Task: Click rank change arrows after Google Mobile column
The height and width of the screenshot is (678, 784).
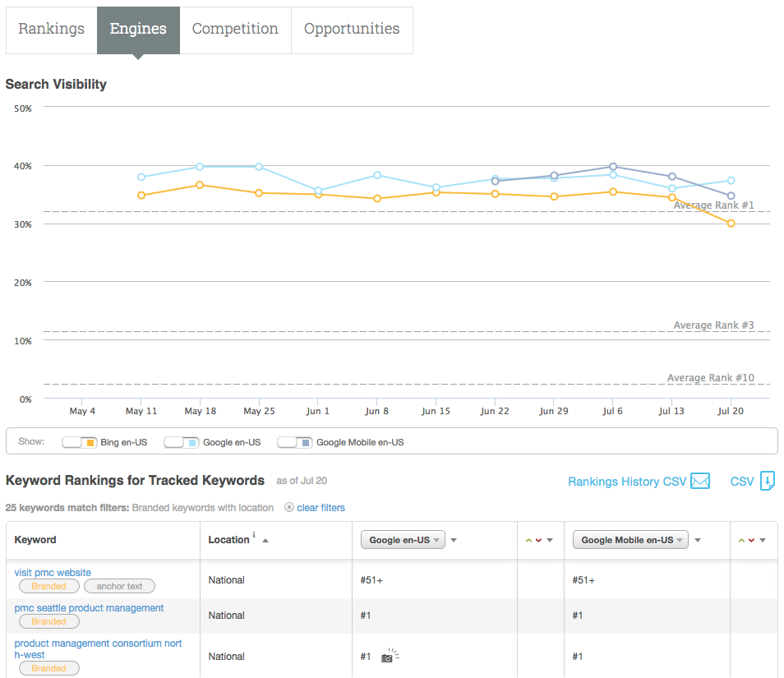Action: [x=745, y=540]
